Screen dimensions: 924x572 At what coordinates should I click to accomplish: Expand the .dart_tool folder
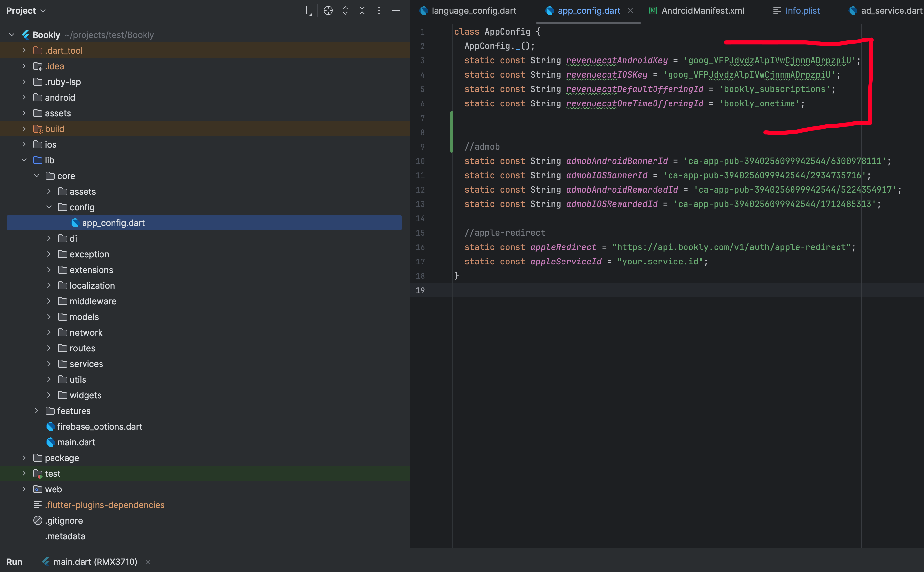[x=24, y=50]
